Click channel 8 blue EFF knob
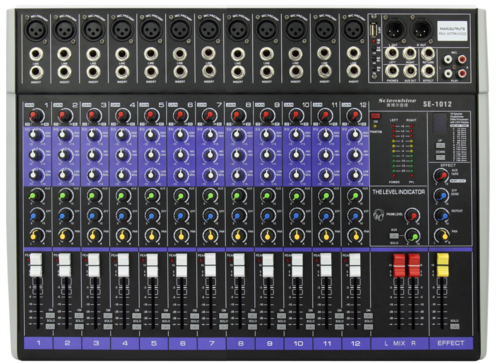The height and width of the screenshot is (364, 500). (238, 216)
